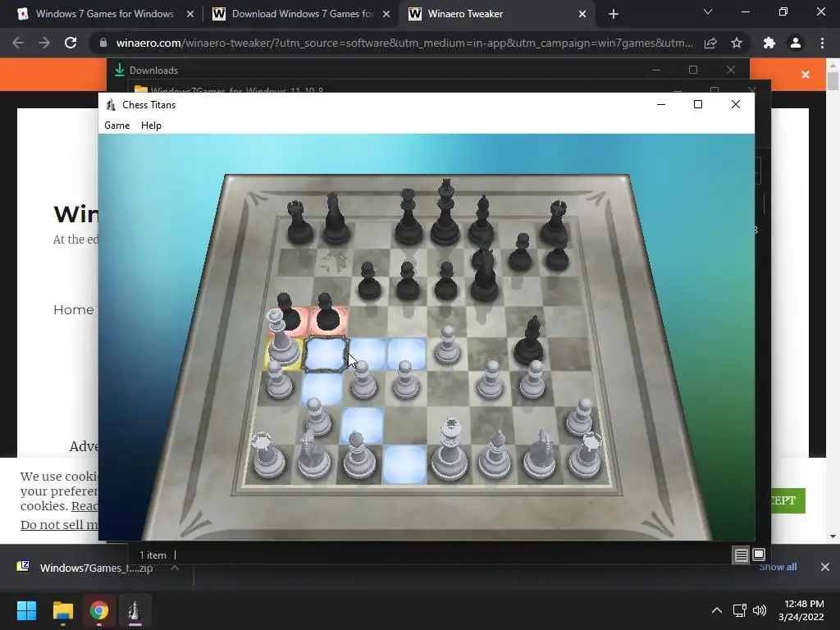
Task: Select the white rook in the bottom-right corner
Action: point(585,455)
